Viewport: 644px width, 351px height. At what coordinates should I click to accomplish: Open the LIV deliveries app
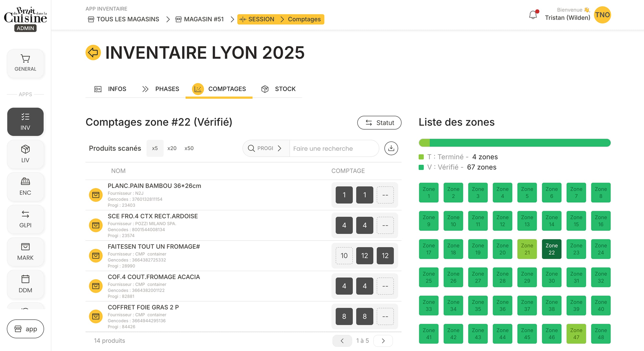click(25, 154)
